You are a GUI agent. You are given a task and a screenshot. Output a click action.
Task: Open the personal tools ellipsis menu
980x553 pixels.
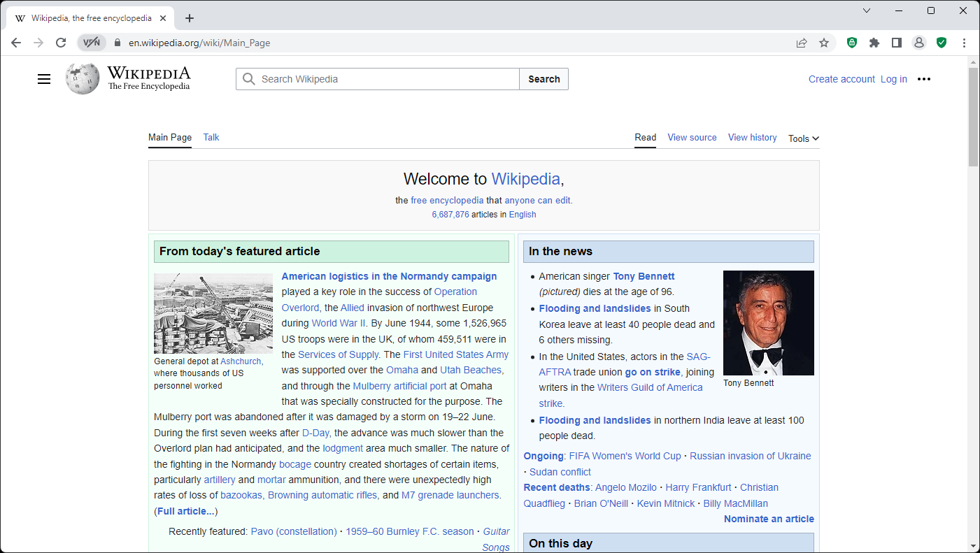coord(924,79)
